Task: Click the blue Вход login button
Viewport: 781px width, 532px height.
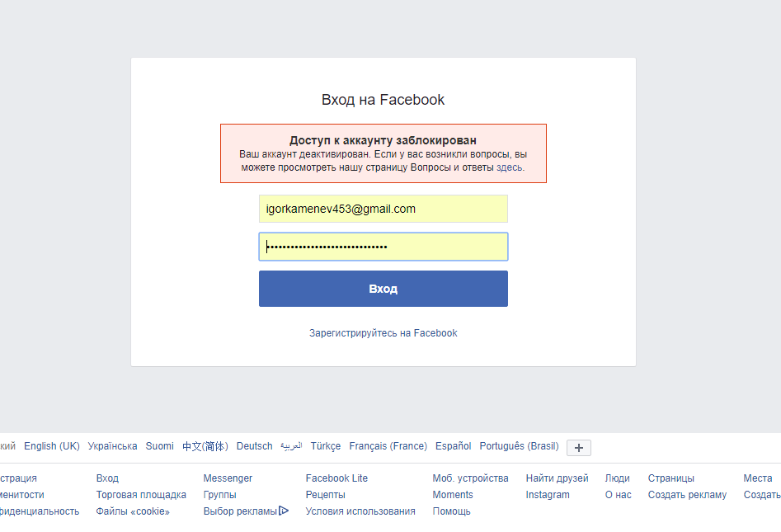Action: [x=383, y=289]
